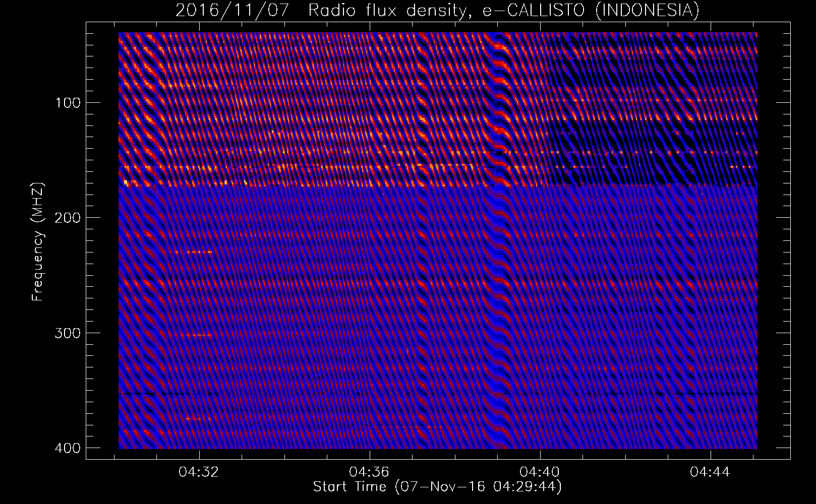
Task: Click the 200 frequency tick label
Action: coord(67,218)
